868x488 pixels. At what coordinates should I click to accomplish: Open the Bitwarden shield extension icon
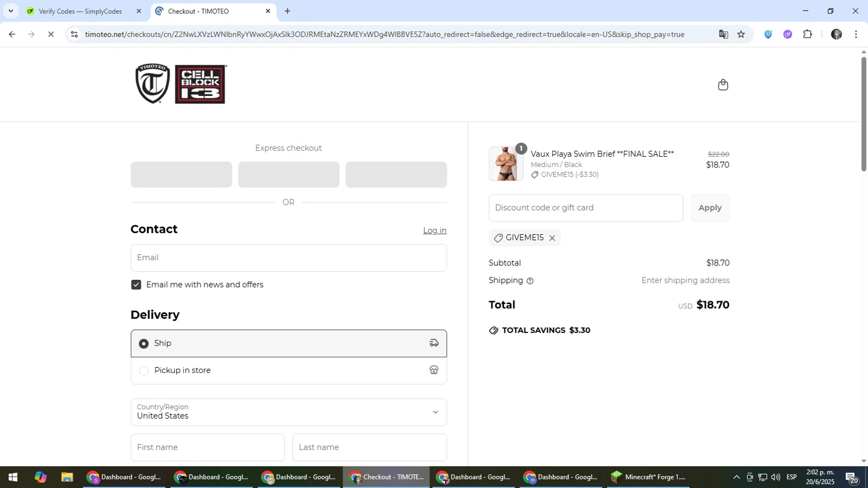[768, 34]
